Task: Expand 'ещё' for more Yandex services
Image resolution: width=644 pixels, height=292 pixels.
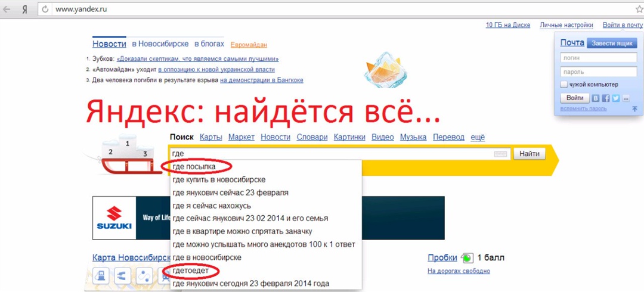Action: 478,137
